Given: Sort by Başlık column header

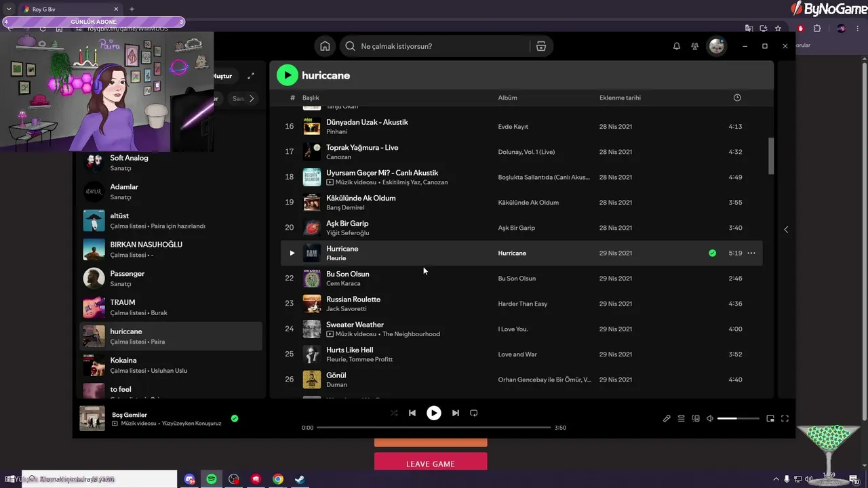Looking at the screenshot, I should [311, 98].
